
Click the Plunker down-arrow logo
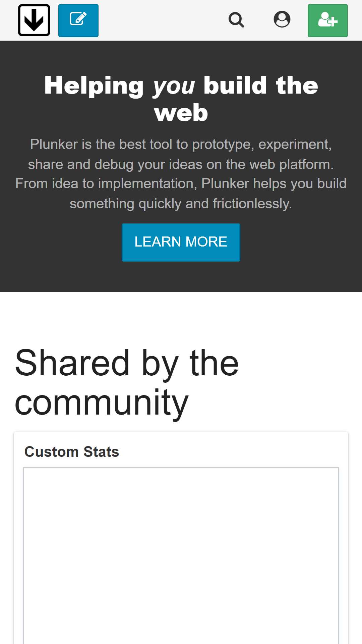click(x=34, y=20)
